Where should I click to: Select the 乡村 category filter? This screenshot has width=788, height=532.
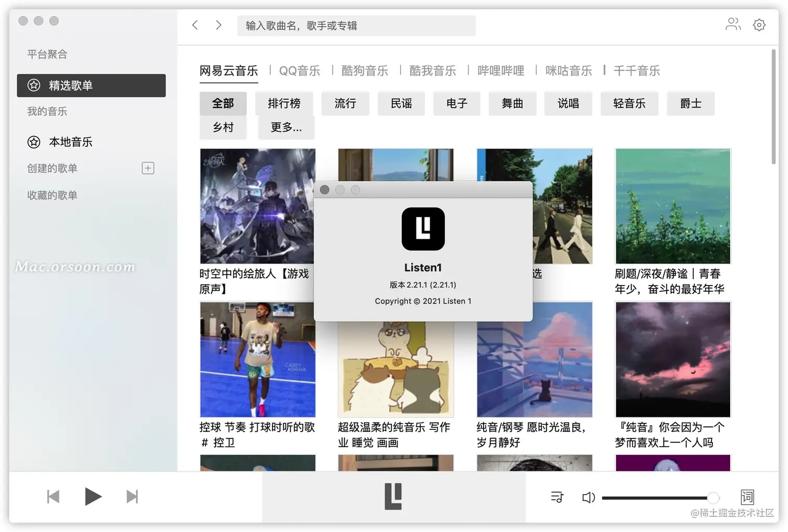pos(223,127)
